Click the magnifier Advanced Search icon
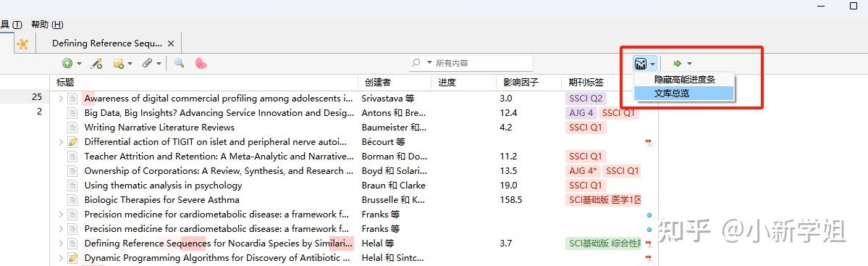 coord(179,63)
